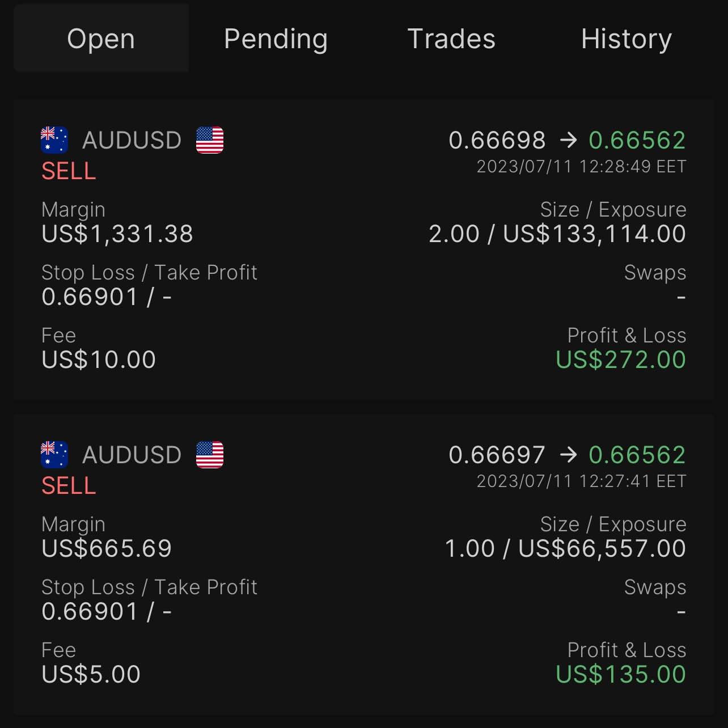Click the Australian flag in the US$272.00 profit position
728x728 pixels.
pyautogui.click(x=54, y=140)
